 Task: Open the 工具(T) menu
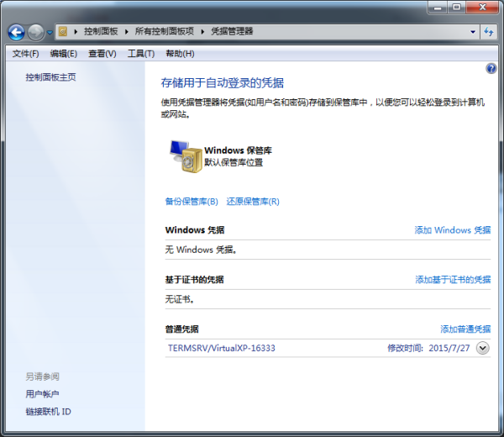140,54
